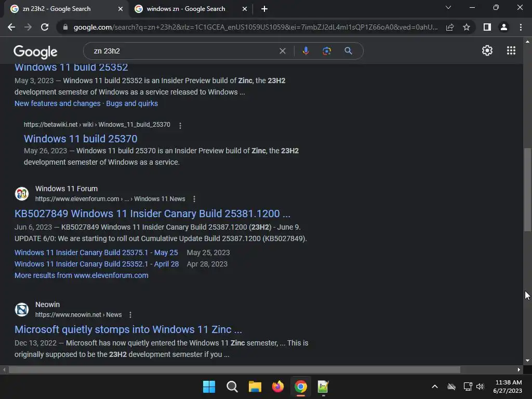Click the horizontal scrollbar thumb
The width and height of the screenshot is (532, 399).
point(234,369)
